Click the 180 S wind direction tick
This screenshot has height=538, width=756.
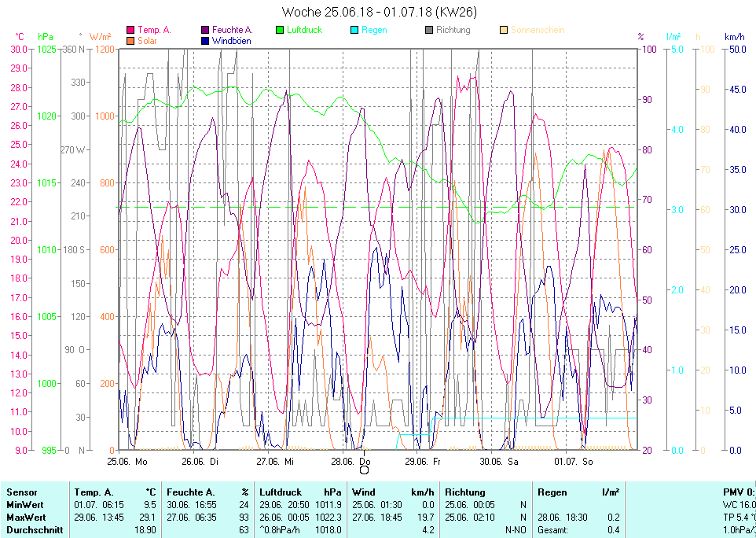pos(74,250)
